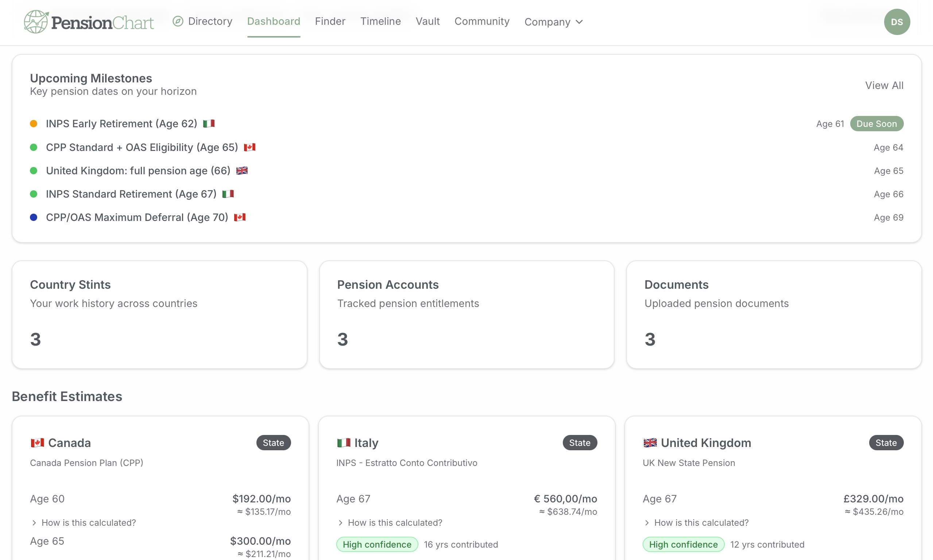Click Canada flag beside CPP/OAS Maximum Deferral

point(240,217)
